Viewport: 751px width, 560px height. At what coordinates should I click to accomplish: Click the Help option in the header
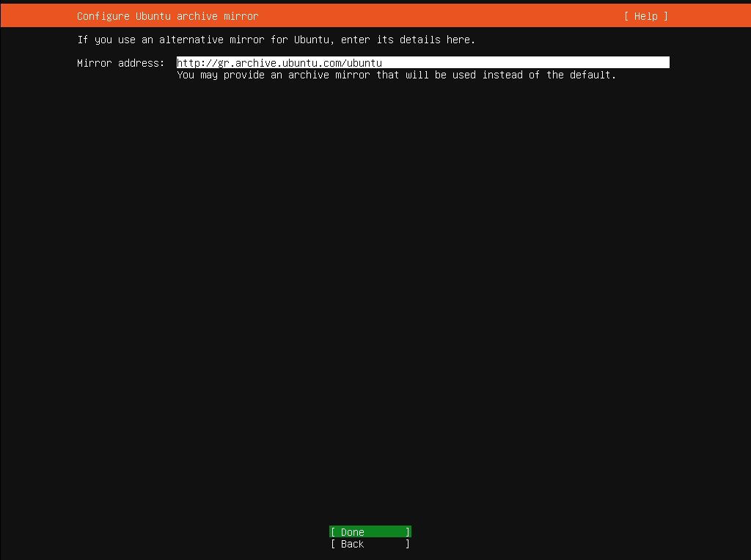pyautogui.click(x=645, y=15)
